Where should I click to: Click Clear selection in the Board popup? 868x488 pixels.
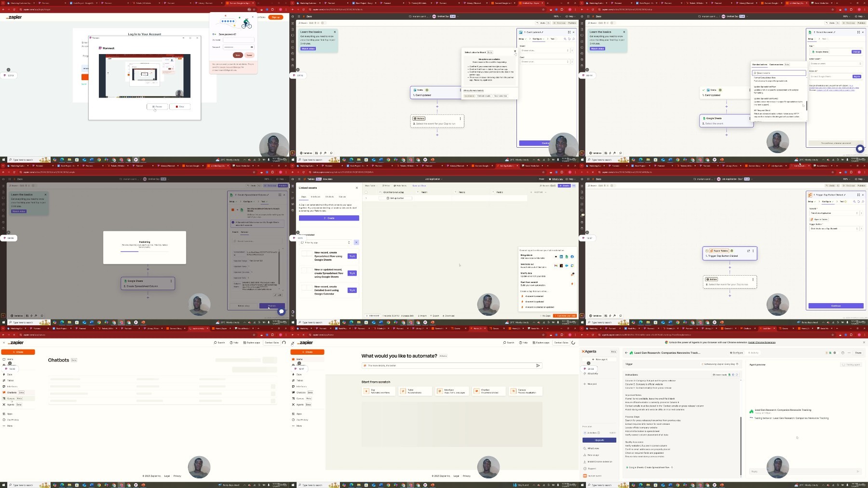(x=501, y=96)
